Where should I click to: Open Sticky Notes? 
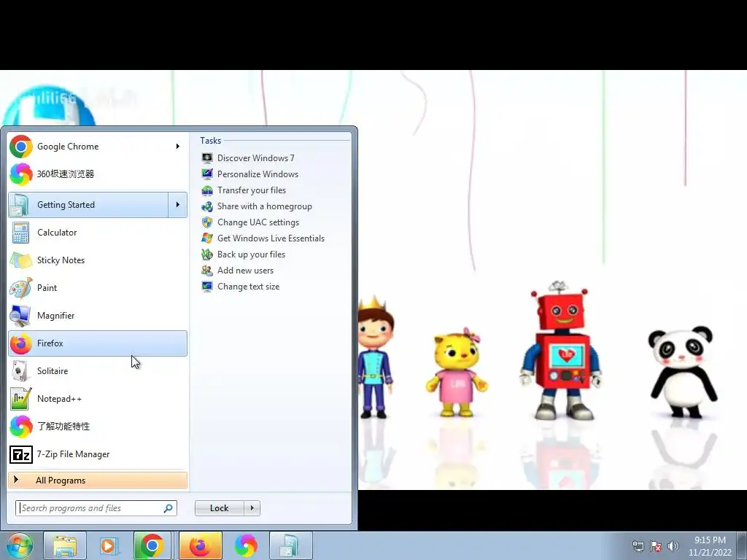click(98, 260)
